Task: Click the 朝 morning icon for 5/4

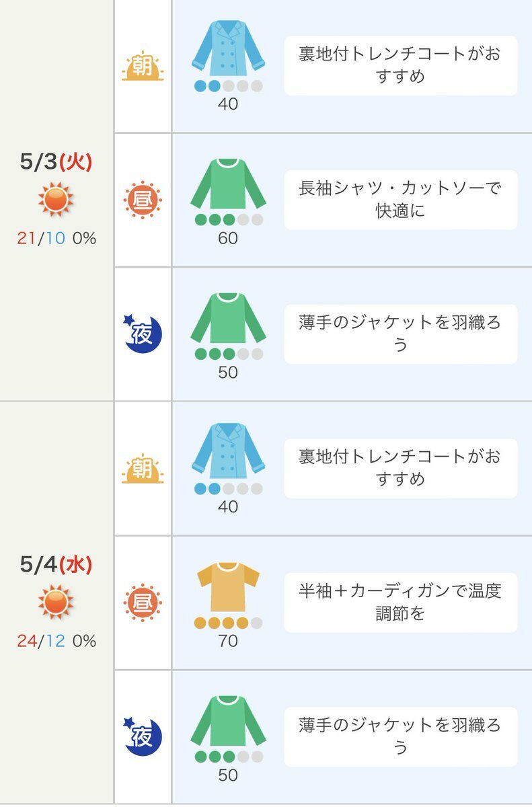Action: (x=143, y=469)
